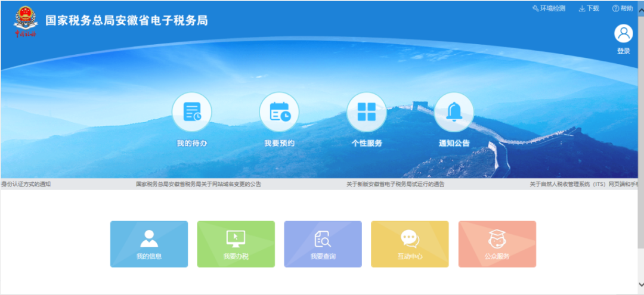Open notice 关于新版安徽省电子税务局试运行的通告
The height and width of the screenshot is (295, 644).
click(x=395, y=184)
